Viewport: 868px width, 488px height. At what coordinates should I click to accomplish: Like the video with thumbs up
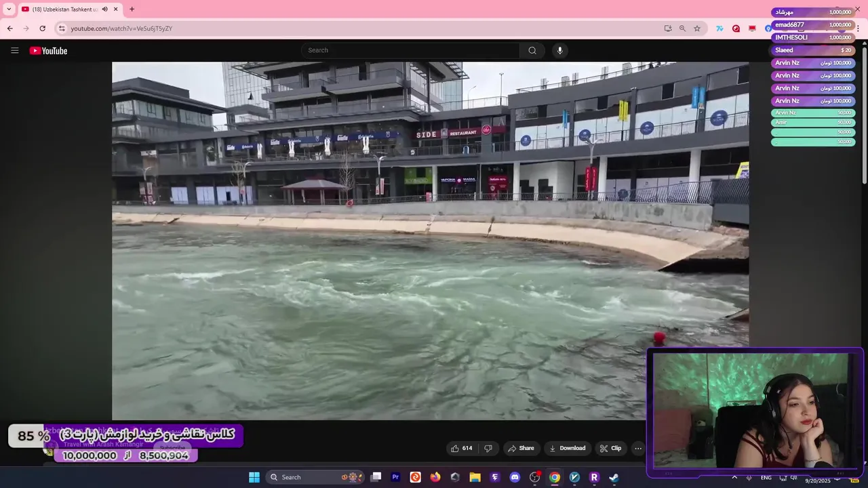[461, 448]
